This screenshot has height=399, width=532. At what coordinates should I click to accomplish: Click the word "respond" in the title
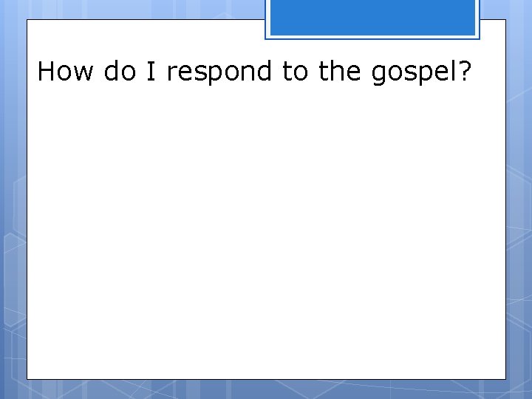click(x=219, y=73)
